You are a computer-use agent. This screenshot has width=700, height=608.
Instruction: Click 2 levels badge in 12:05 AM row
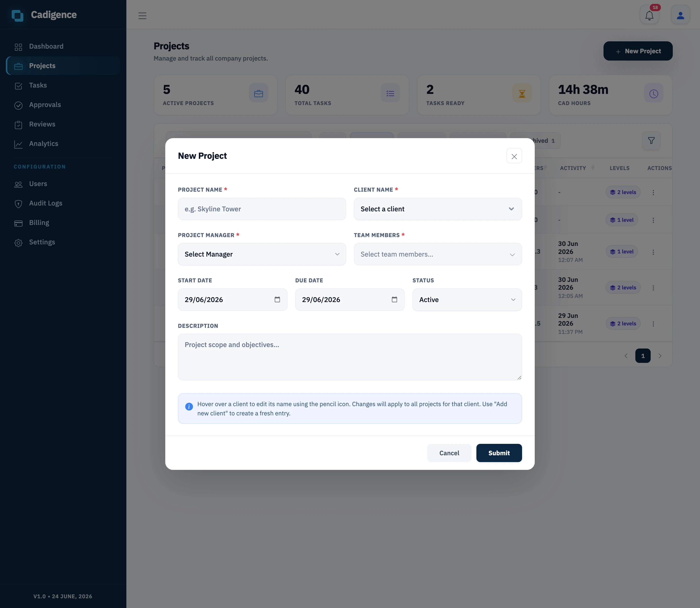[x=623, y=288]
